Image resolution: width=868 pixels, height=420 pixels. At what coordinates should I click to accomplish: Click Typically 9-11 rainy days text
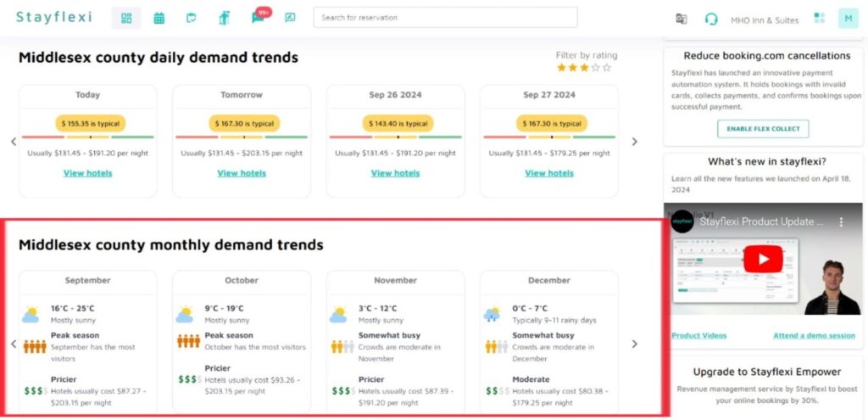coord(554,320)
